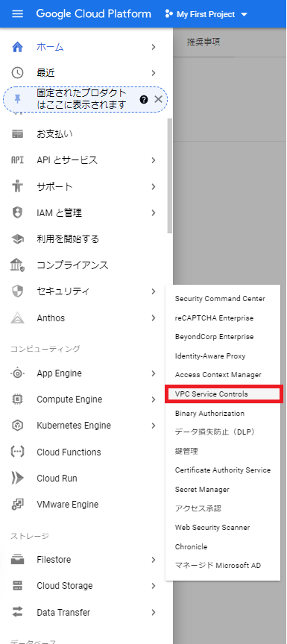Open the hamburger navigation menu
287x644 pixels.
click(x=18, y=14)
